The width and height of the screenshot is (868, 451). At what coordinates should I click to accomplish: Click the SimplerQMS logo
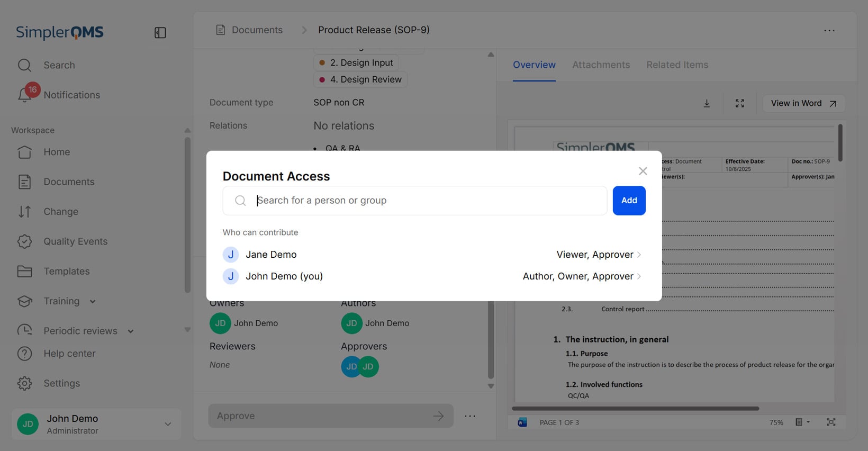[x=60, y=32]
